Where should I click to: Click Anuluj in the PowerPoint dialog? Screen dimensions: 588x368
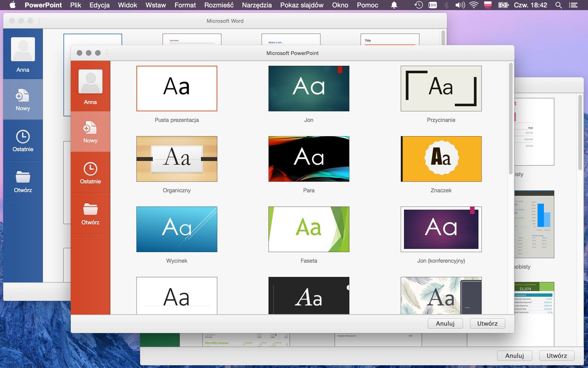445,323
